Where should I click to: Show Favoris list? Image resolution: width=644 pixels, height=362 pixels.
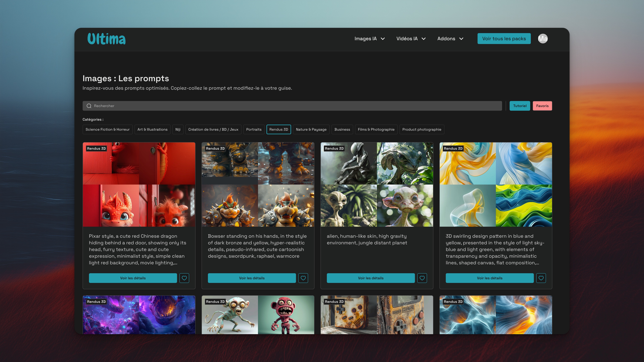[542, 106]
